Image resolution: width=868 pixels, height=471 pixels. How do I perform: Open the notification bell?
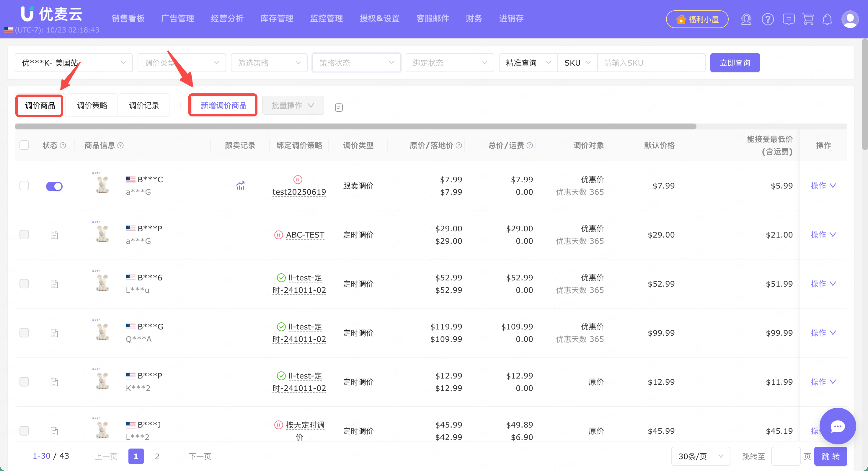[x=827, y=19]
